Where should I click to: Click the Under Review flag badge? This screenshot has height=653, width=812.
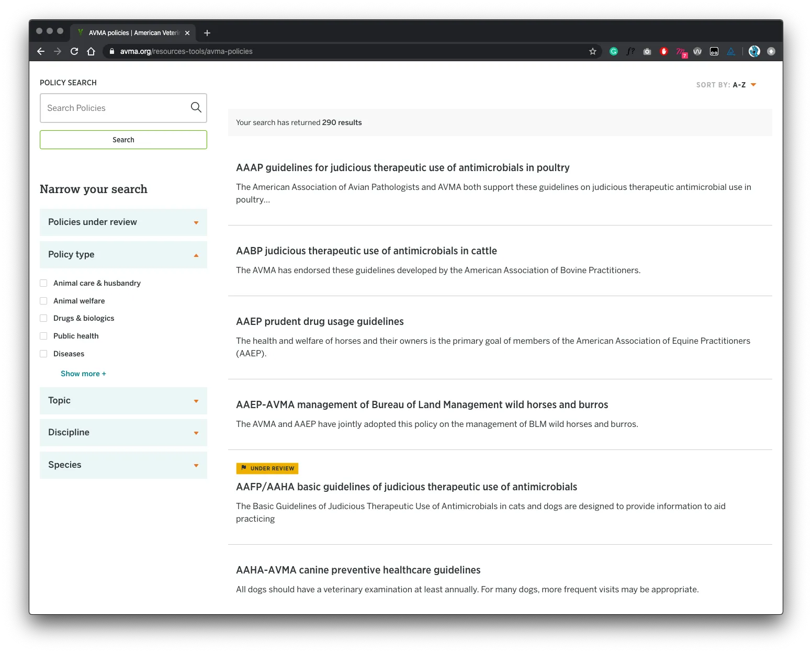[x=267, y=468]
